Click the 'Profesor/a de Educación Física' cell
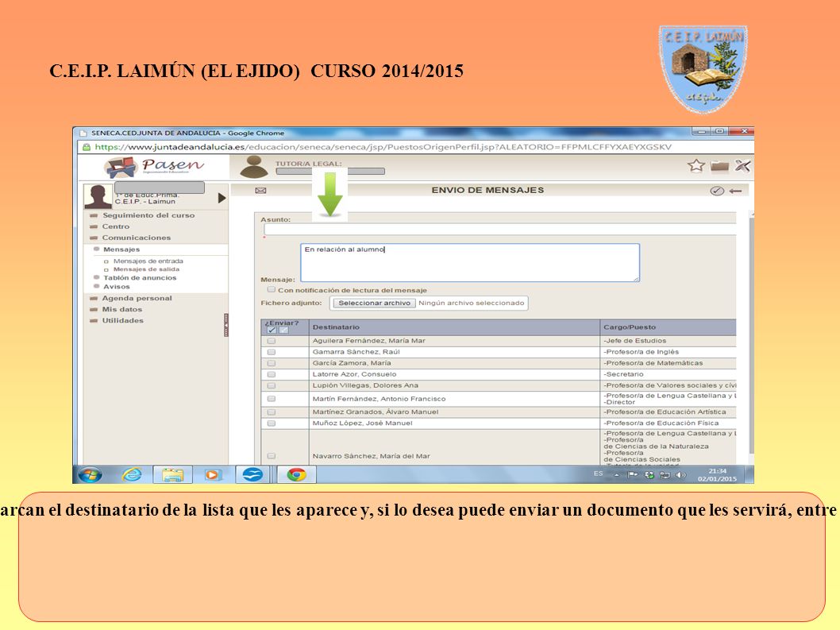 (669, 423)
